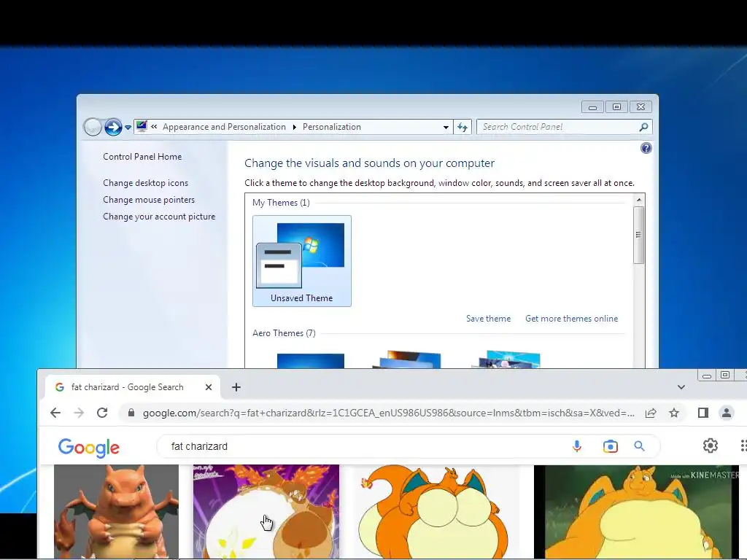Click the Save theme link

[x=488, y=319]
